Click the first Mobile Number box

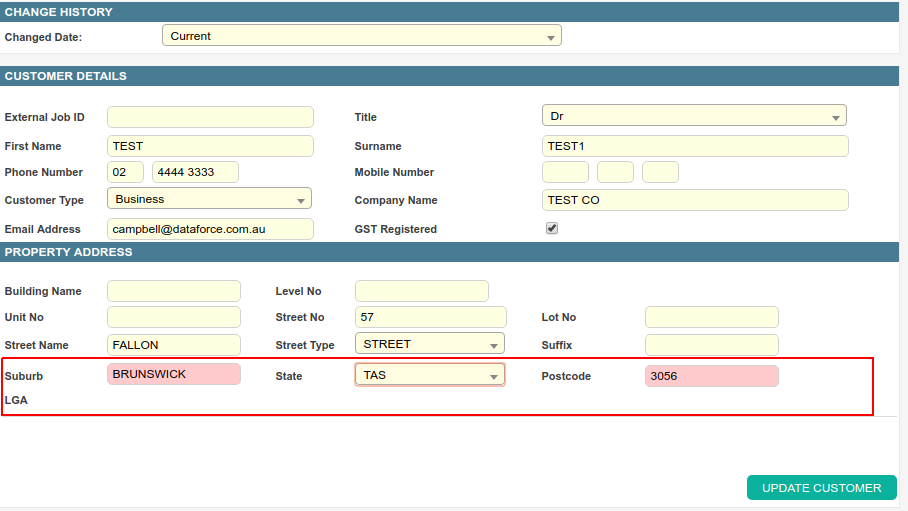click(565, 172)
